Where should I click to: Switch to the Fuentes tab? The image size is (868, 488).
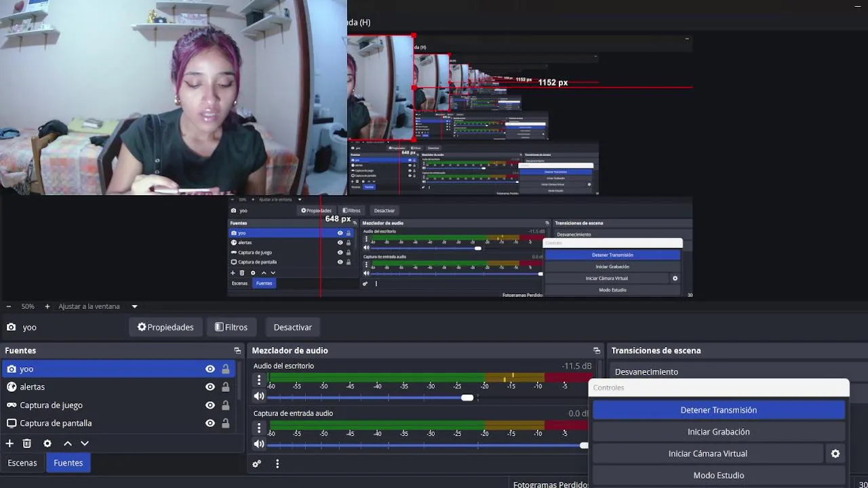click(x=68, y=463)
